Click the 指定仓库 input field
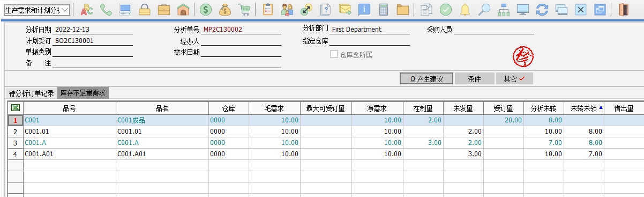Image resolution: width=644 pixels, height=197 pixels. point(370,41)
